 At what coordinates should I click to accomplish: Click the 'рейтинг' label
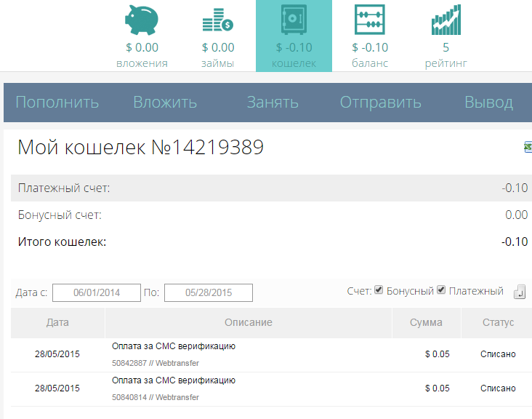point(446,63)
